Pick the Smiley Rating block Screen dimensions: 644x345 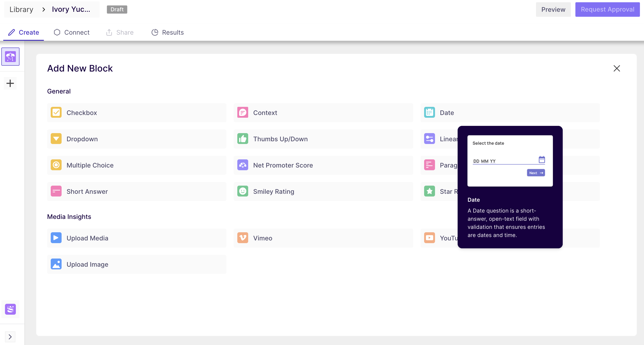click(323, 192)
